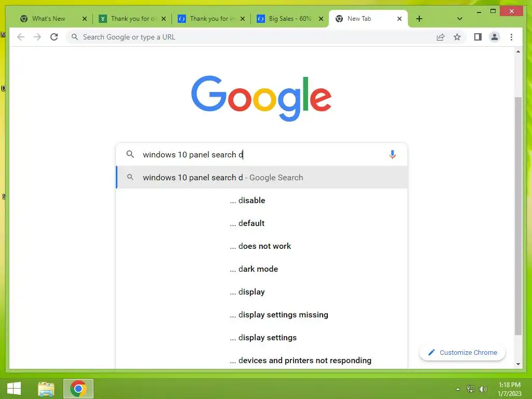
Task: Expand the tab search dropdown
Action: [x=459, y=19]
